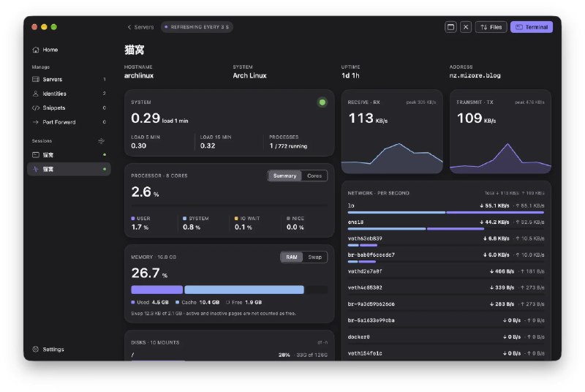Click the X disconnect icon in toolbar
The width and height of the screenshot is (585, 392).
466,27
